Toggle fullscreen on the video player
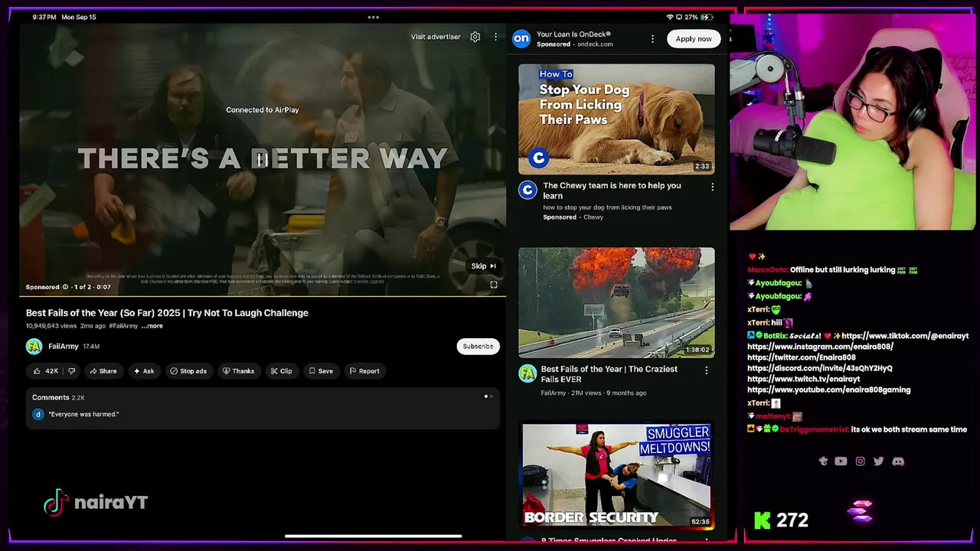 (x=494, y=285)
